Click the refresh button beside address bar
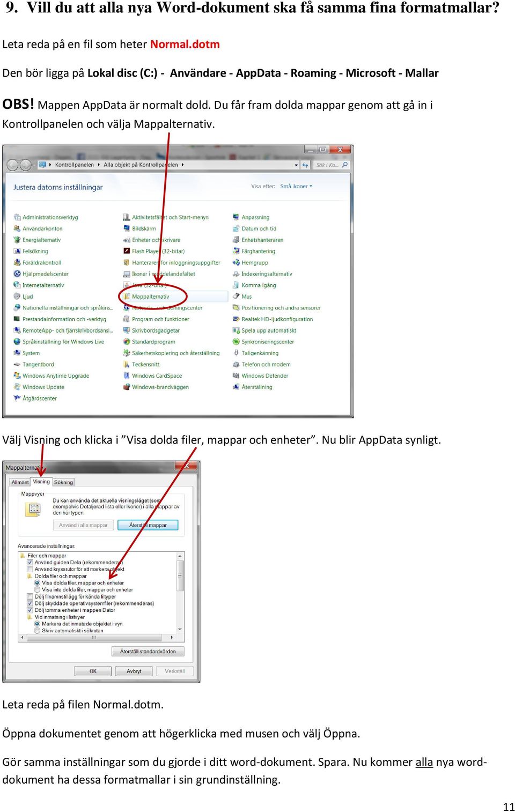Image resolution: width=515 pixels, height=812 pixels. [x=305, y=165]
